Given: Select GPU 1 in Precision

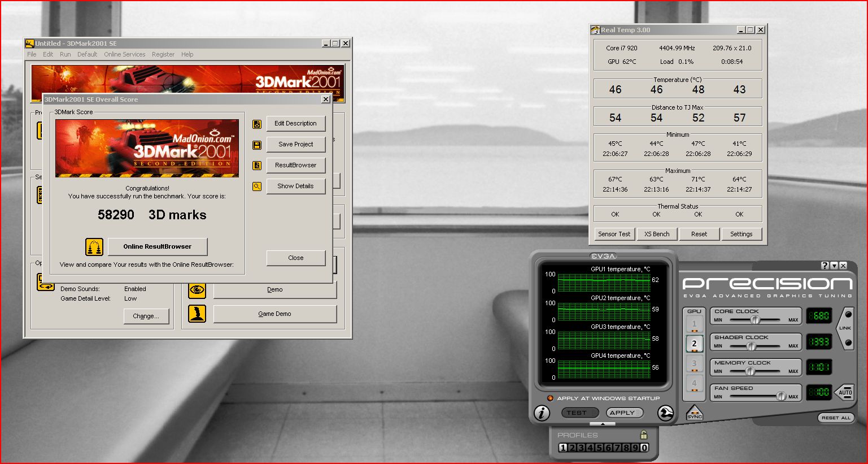Looking at the screenshot, I should point(695,324).
